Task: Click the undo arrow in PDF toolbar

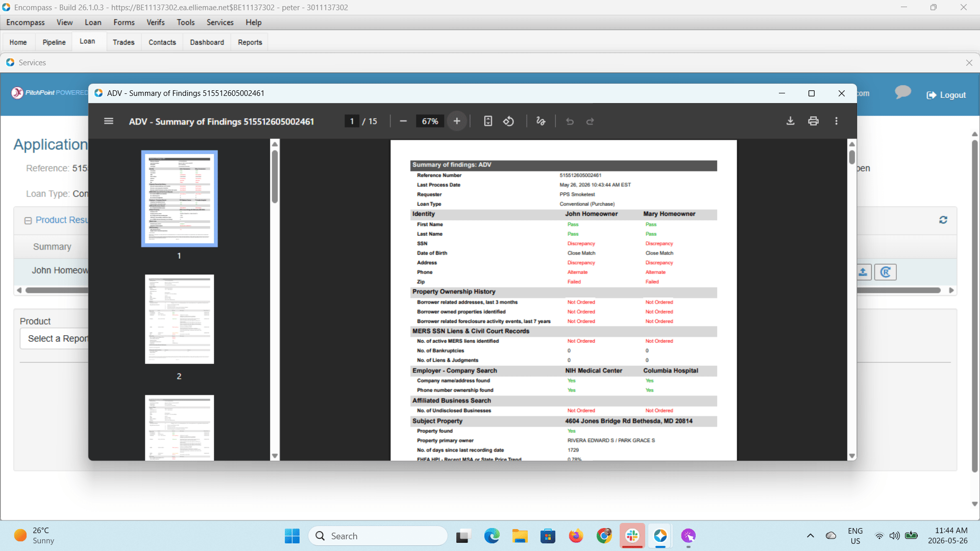Action: pyautogui.click(x=570, y=121)
